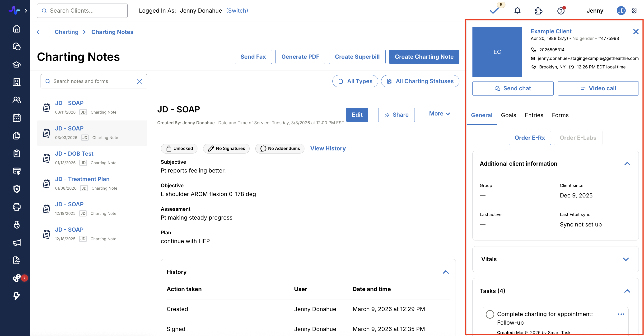
Task: Click the clients people icon in sidebar
Action: point(17,100)
